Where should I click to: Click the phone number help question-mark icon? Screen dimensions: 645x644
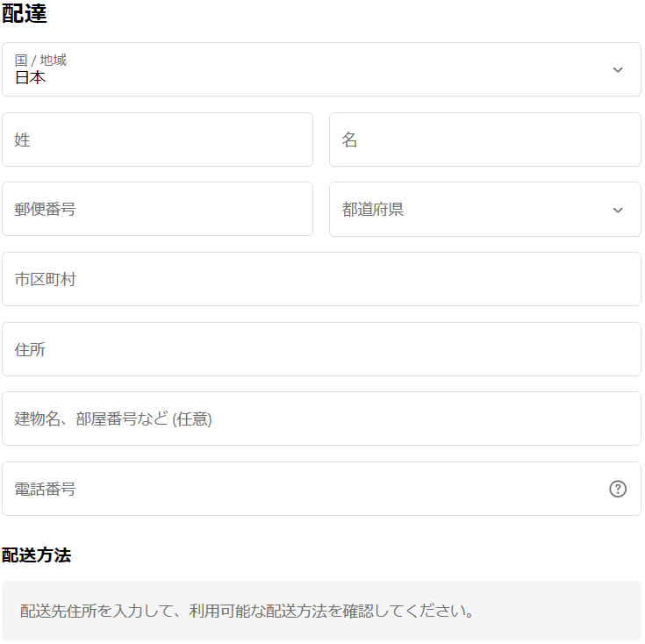(x=618, y=489)
